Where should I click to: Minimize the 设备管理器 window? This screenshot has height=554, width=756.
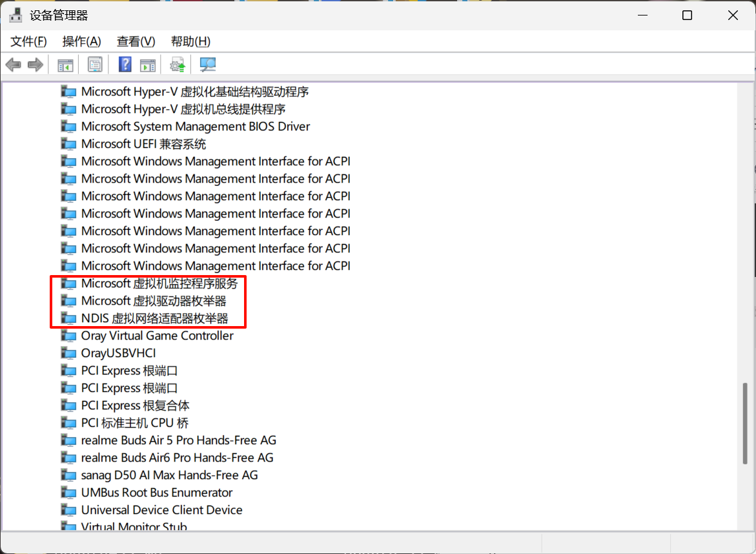(x=642, y=15)
